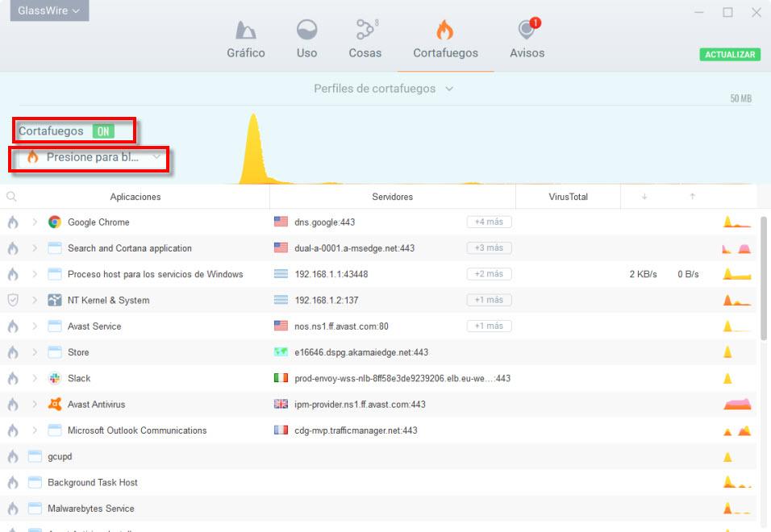
Task: Click the Slack app icon
Action: pos(55,378)
